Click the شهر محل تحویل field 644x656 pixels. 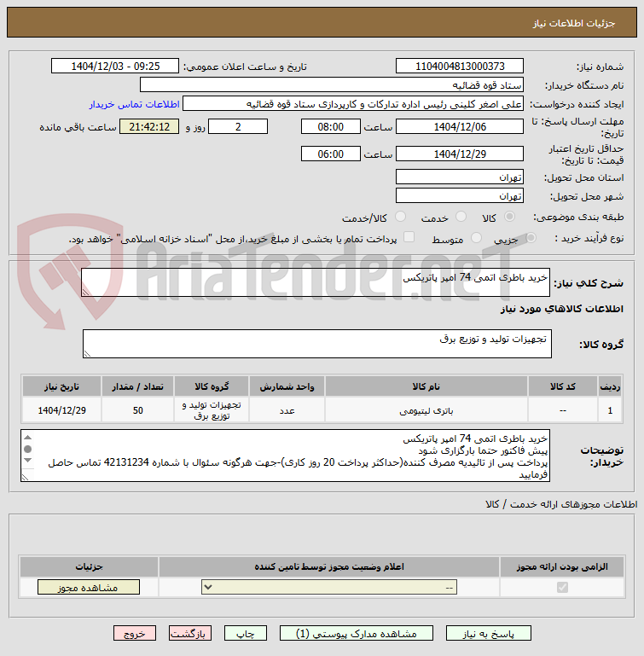pos(460,196)
